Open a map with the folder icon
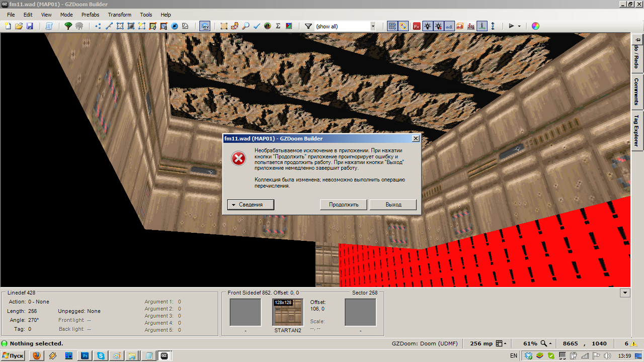The height and width of the screenshot is (362, 644). 19,26
